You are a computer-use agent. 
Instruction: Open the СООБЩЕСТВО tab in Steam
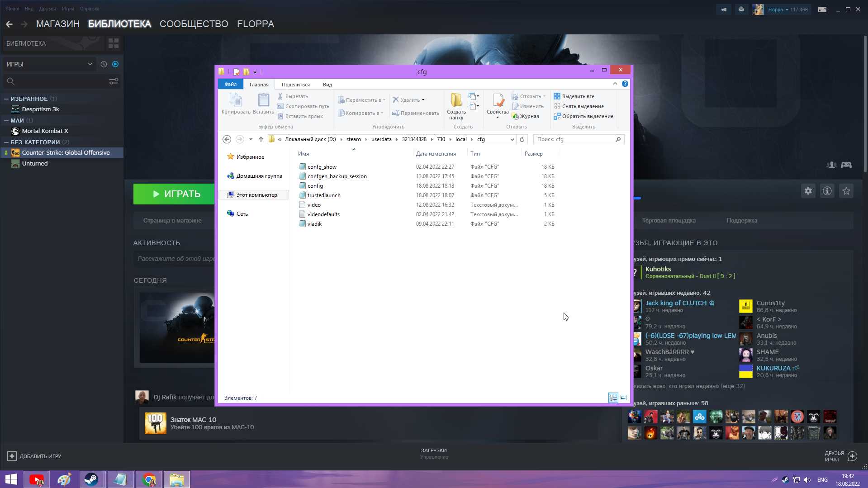point(194,24)
